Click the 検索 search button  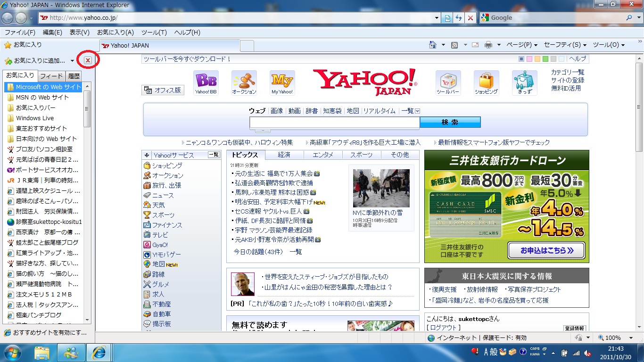point(450,122)
